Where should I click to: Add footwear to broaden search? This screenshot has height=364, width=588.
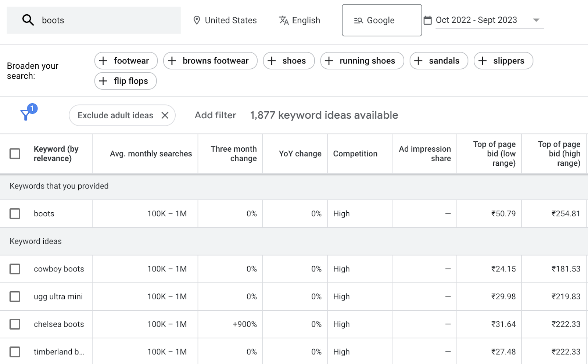(126, 61)
